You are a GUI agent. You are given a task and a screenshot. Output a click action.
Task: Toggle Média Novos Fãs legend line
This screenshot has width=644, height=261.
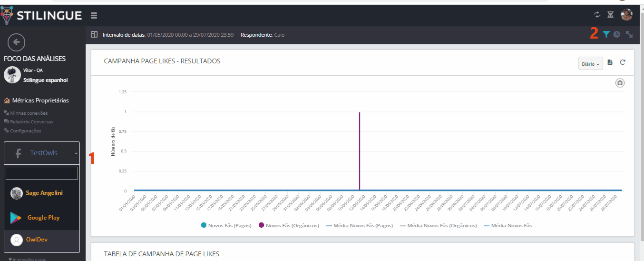coord(507,225)
